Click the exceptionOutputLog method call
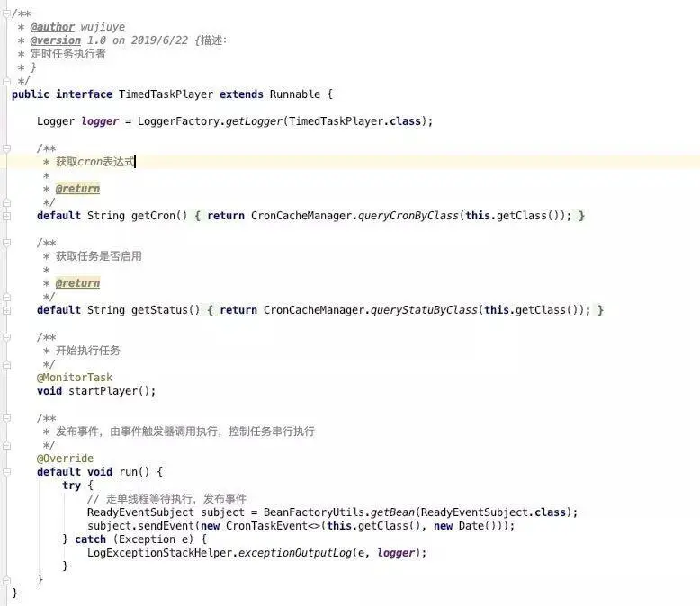 tap(294, 553)
